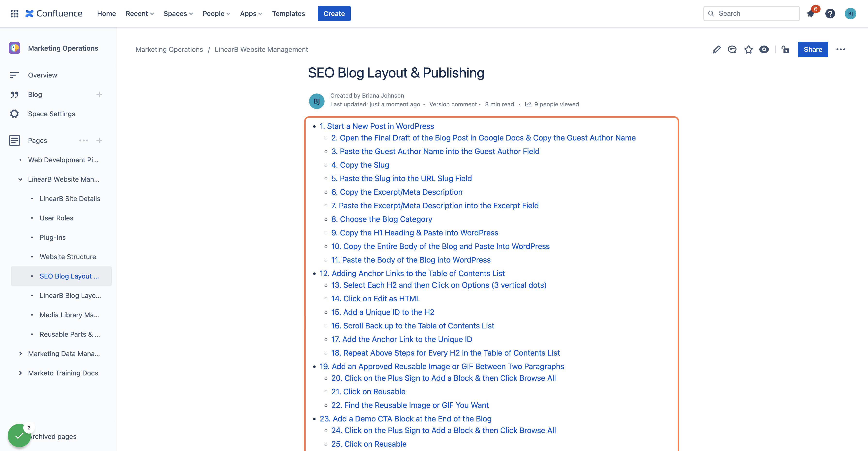Toggle watching with the eye icon
Viewport: 868px width, 451px height.
[x=764, y=50]
